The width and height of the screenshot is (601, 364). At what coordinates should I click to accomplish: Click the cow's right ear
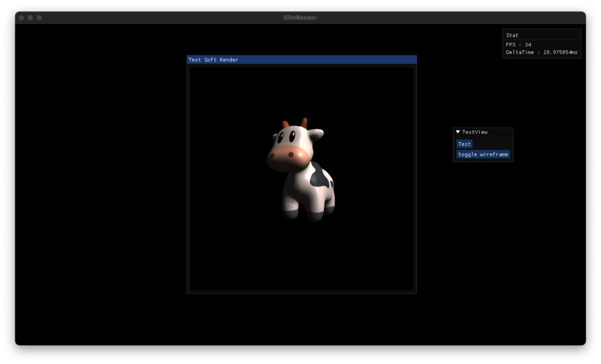[317, 134]
